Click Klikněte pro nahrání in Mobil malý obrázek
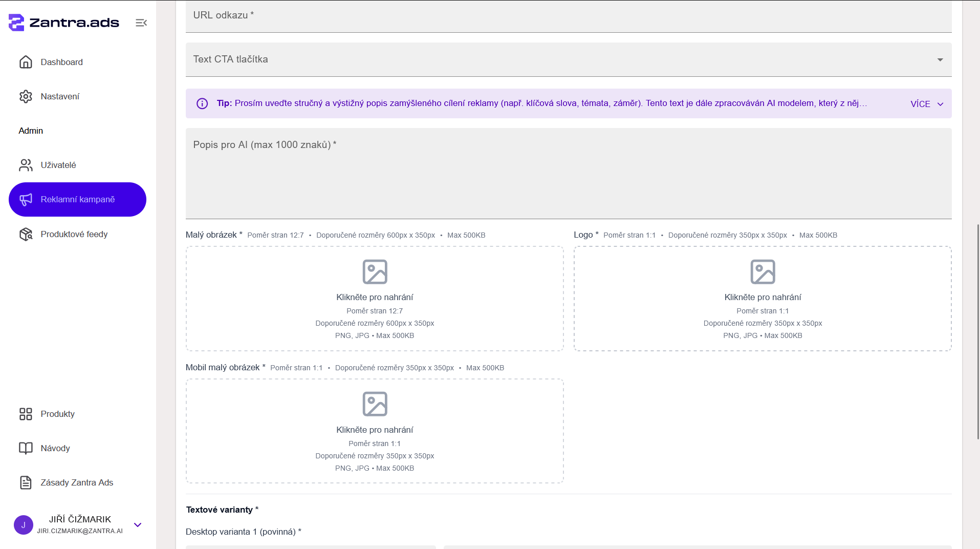This screenshot has width=980, height=549. pyautogui.click(x=375, y=430)
